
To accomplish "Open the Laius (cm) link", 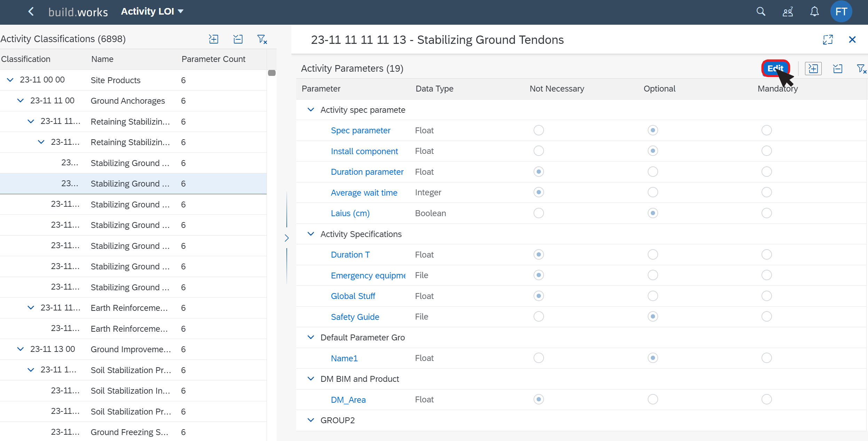I will (350, 213).
